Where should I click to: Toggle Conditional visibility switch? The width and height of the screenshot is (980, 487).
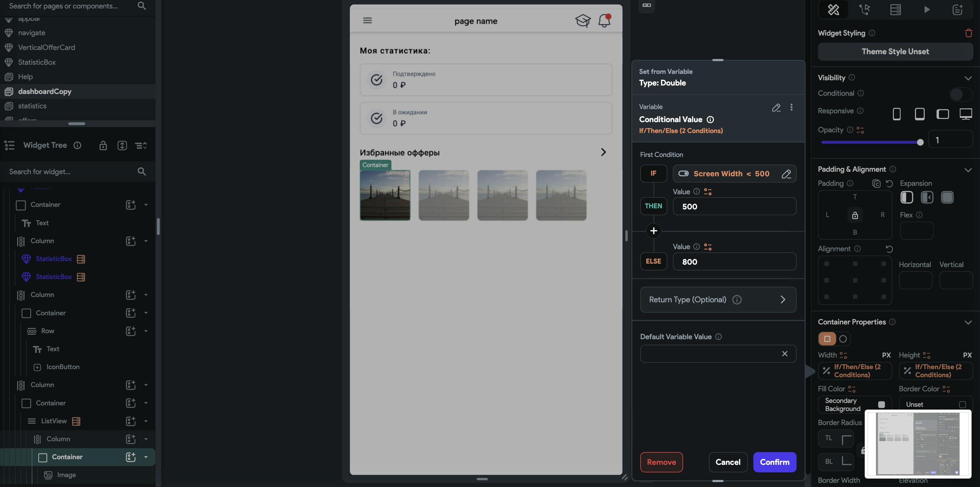click(x=960, y=94)
